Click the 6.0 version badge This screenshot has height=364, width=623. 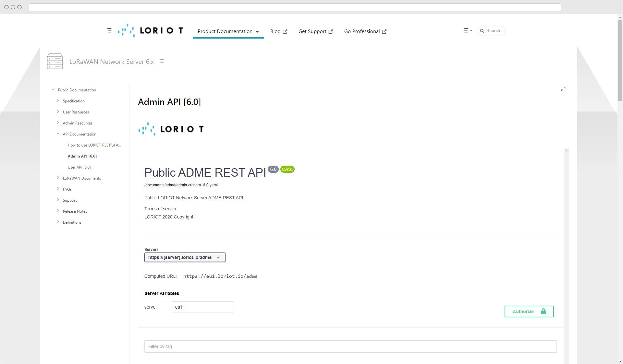pyautogui.click(x=273, y=169)
